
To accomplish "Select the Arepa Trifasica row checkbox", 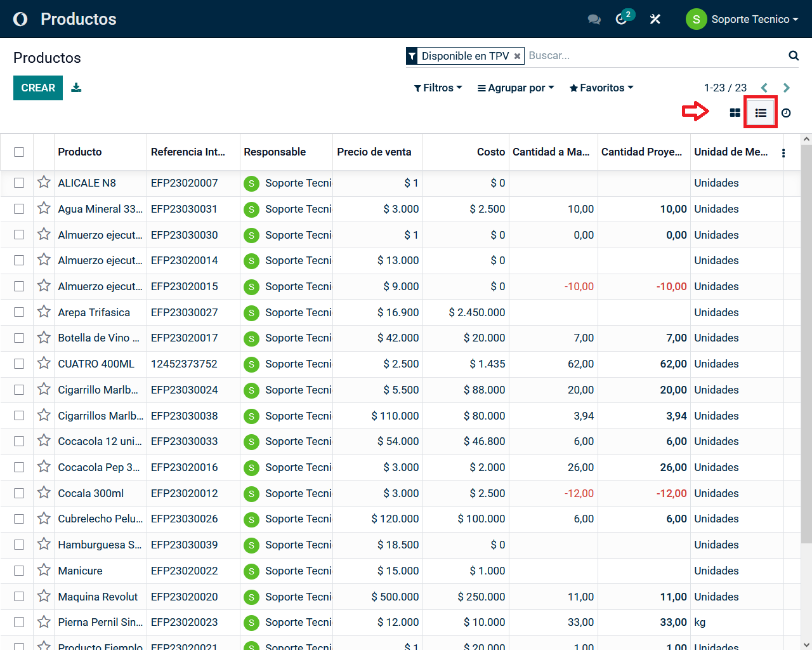I will tap(19, 312).
